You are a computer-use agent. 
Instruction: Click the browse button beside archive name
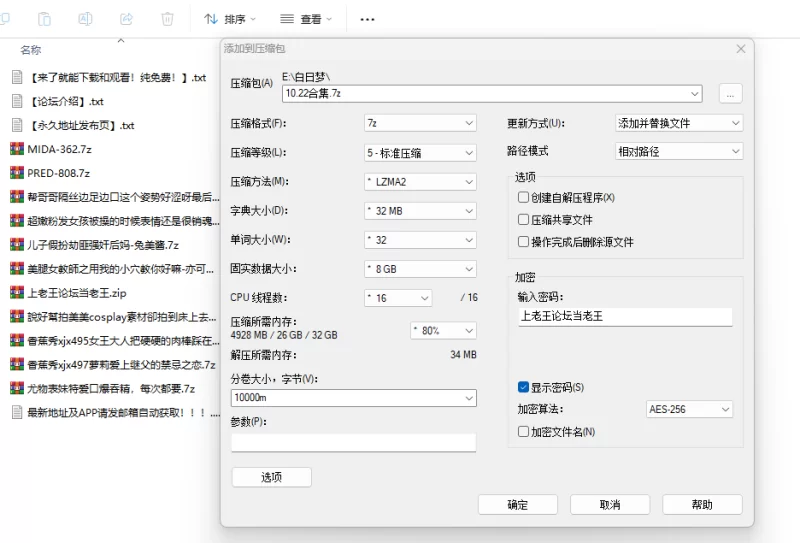(729, 93)
